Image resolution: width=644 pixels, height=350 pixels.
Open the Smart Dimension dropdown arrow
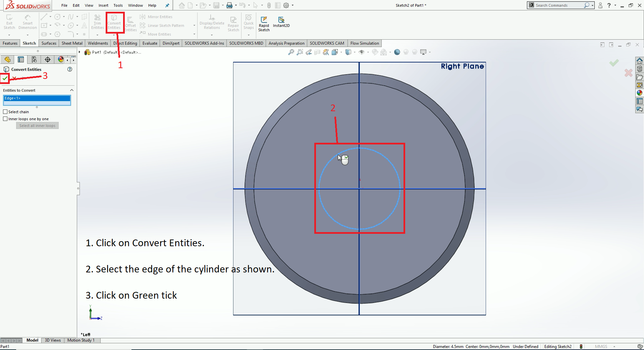pos(28,35)
